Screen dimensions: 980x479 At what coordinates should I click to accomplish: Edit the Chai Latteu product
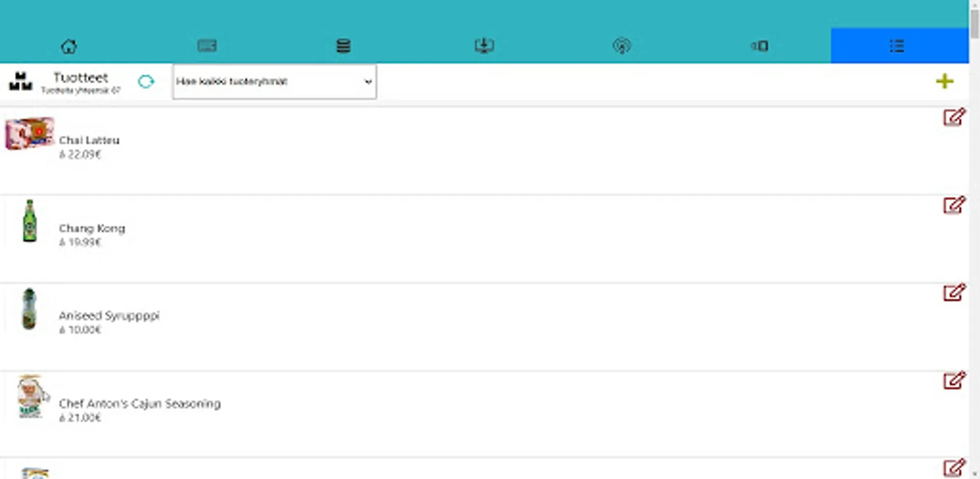[954, 118]
